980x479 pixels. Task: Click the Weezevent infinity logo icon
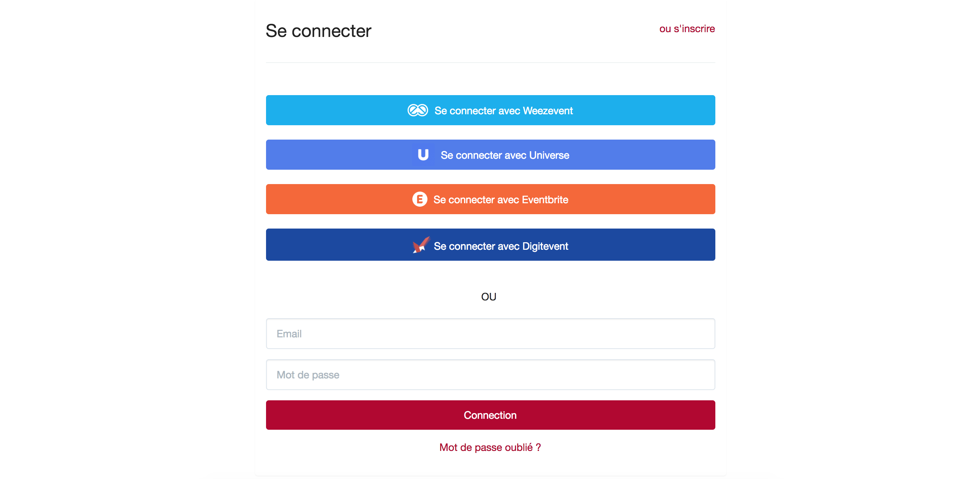[418, 111]
